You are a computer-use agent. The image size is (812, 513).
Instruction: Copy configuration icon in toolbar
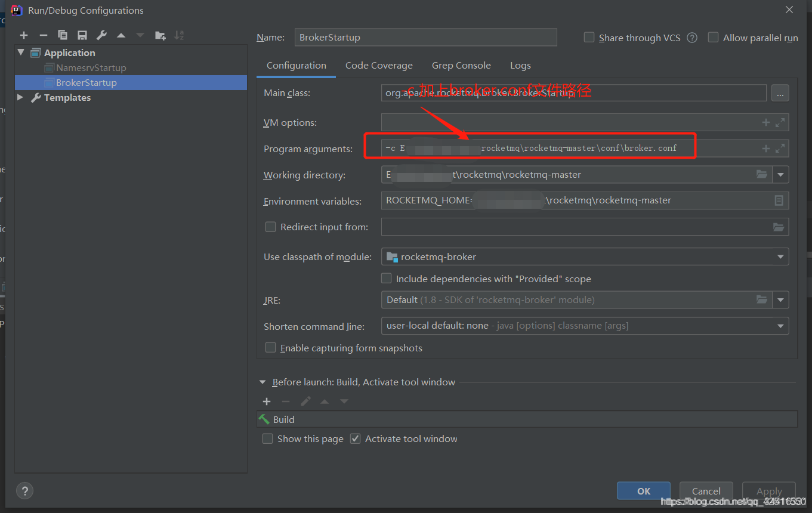[x=63, y=35]
